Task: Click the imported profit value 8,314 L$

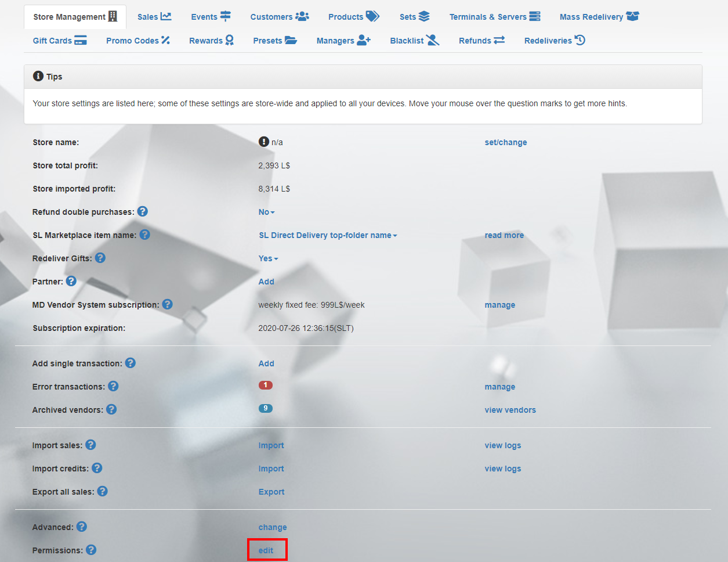Action: (274, 189)
